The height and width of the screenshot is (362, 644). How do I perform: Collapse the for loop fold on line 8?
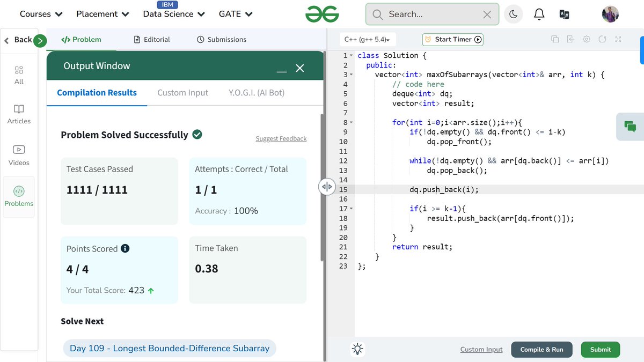point(351,122)
